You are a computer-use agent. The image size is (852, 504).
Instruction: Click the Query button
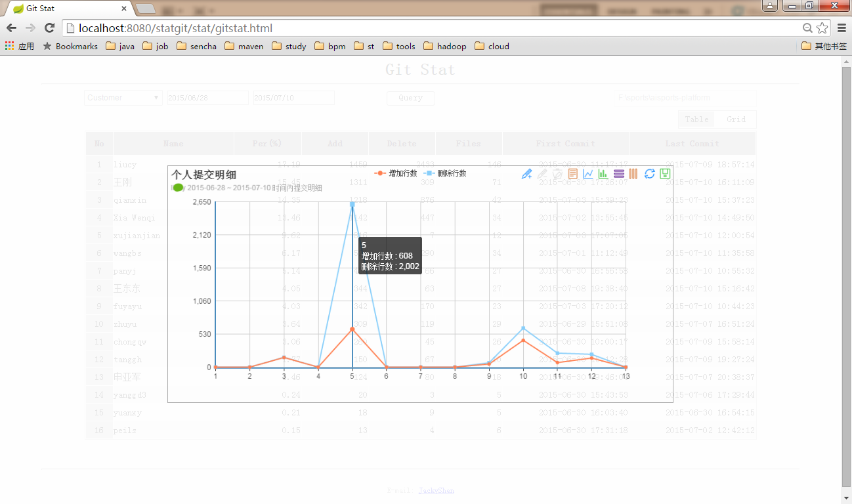click(410, 98)
